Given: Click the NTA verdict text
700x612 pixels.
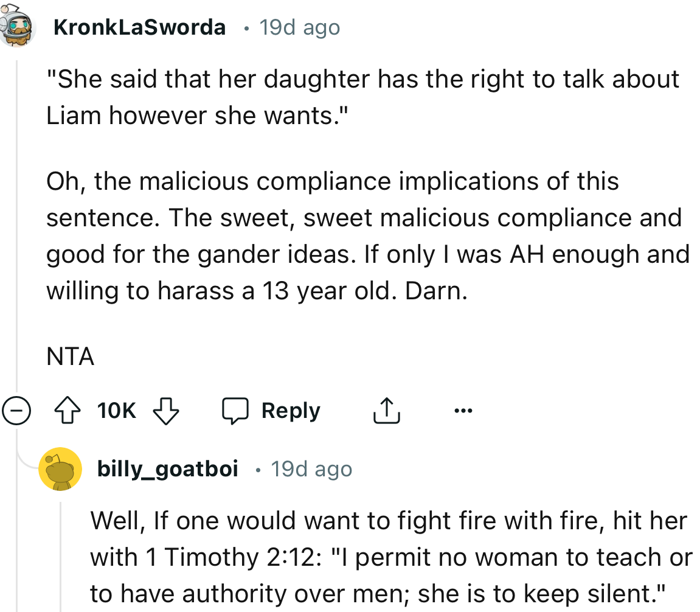Looking at the screenshot, I should coord(71,357).
